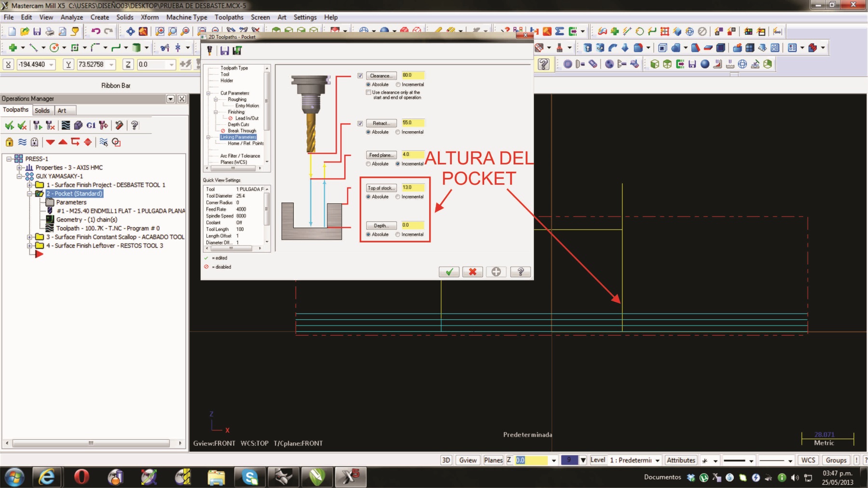This screenshot has width=868, height=488.
Task: Open the Operations Manager title dropdown arrow
Action: point(170,99)
